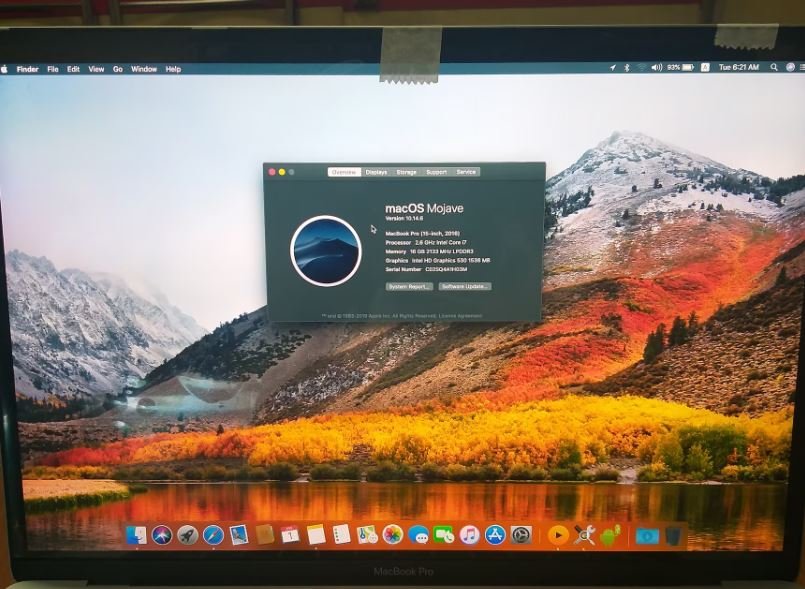805x589 pixels.
Task: Open the Help menu
Action: [173, 69]
